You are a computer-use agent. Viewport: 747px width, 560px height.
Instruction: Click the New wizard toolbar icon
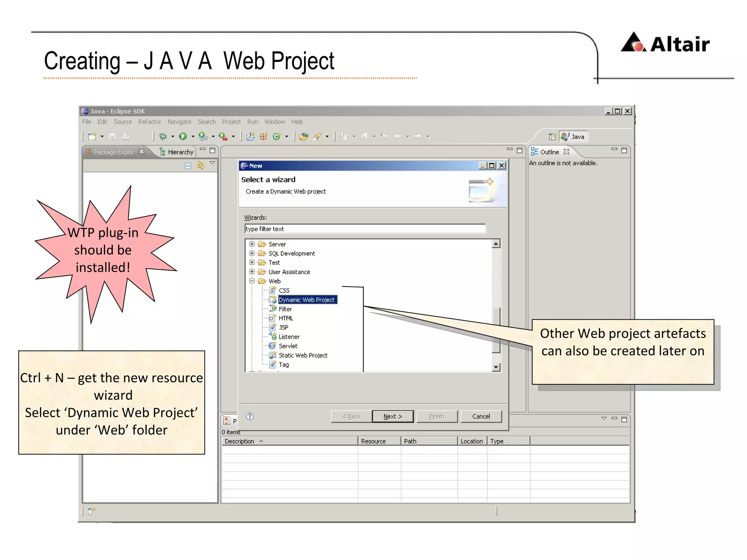92,136
